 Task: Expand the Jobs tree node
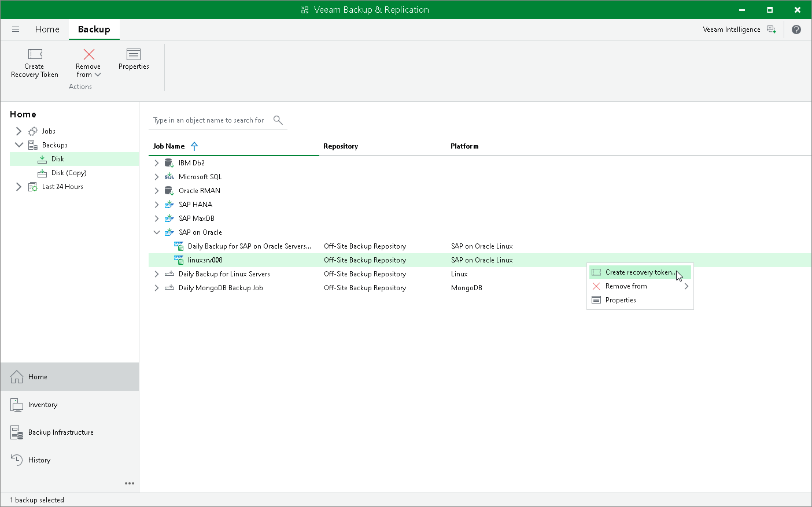point(19,131)
